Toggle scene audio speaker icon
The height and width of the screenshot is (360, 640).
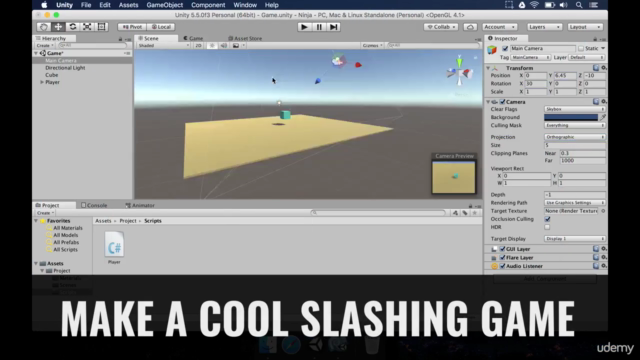click(x=224, y=45)
